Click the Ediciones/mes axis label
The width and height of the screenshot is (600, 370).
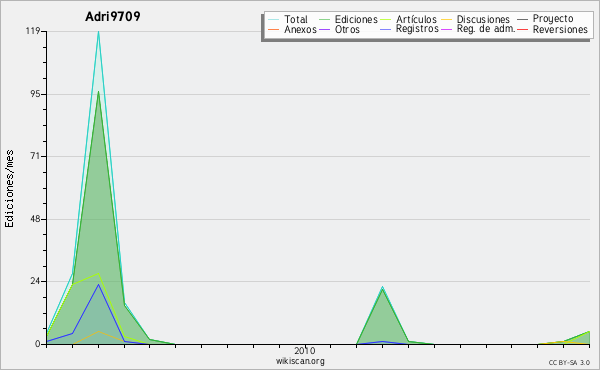tap(9, 188)
